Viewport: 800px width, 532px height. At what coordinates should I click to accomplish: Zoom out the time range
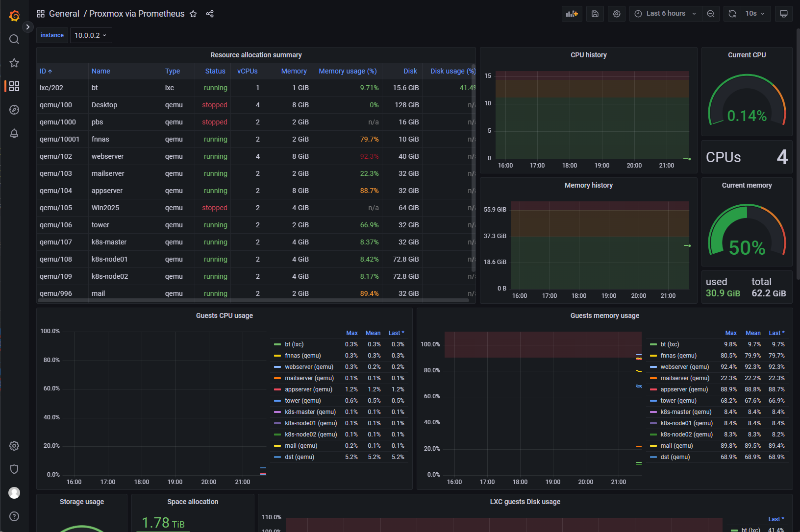711,14
